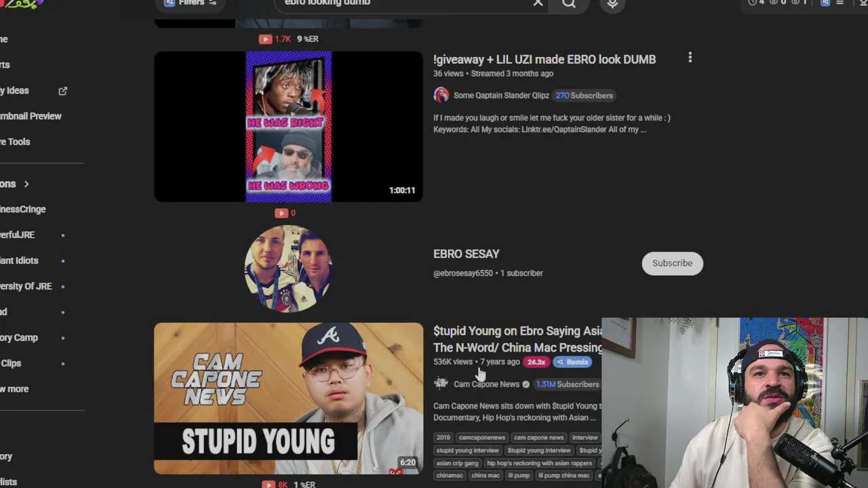Click the 270 Subscribers badge
This screenshot has height=488, width=868.
coord(584,96)
